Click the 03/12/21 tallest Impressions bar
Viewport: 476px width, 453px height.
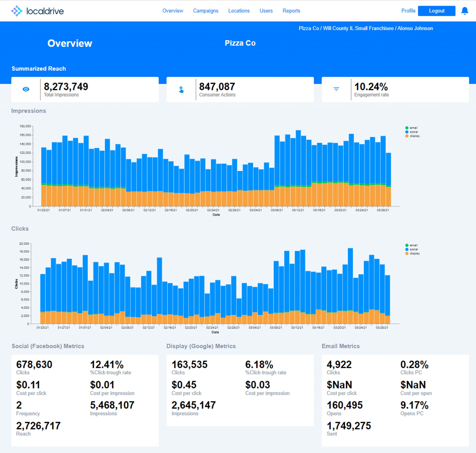coord(298,168)
